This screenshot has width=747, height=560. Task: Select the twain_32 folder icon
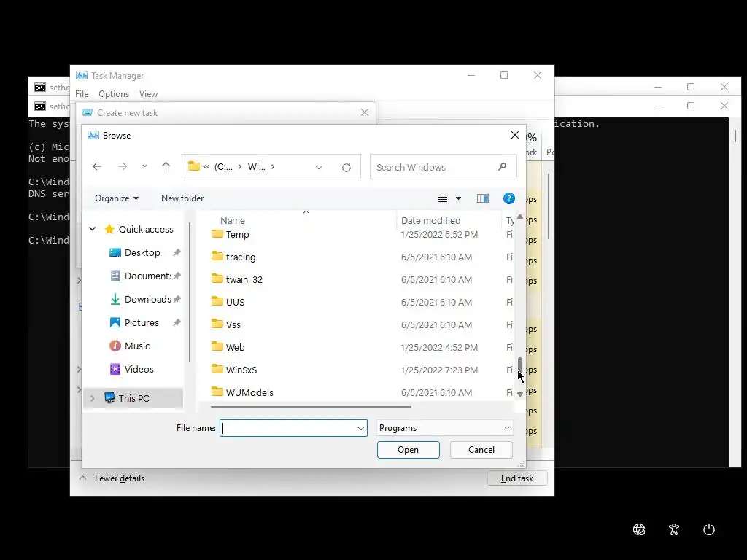pyautogui.click(x=217, y=279)
